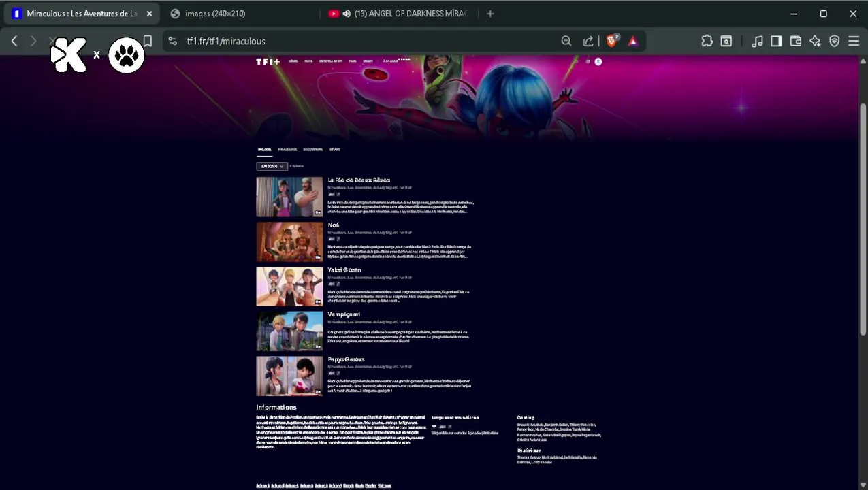The width and height of the screenshot is (868, 490).
Task: Open Brave Rewards triangle icon
Action: pos(632,41)
